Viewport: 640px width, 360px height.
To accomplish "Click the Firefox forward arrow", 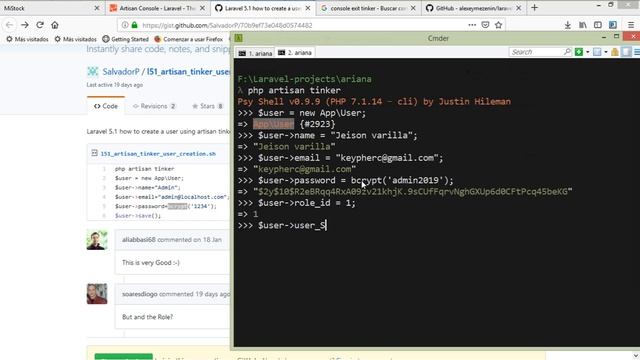I will pyautogui.click(x=25, y=25).
